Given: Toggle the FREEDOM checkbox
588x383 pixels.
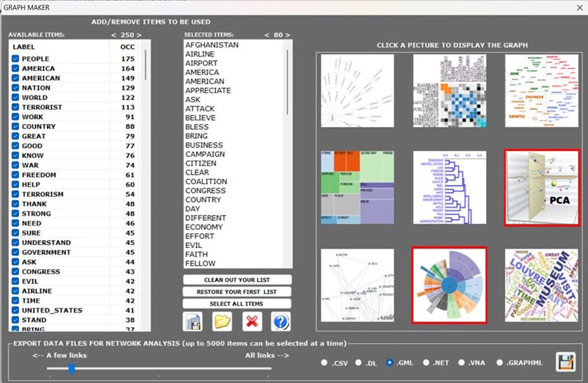Looking at the screenshot, I should (15, 175).
